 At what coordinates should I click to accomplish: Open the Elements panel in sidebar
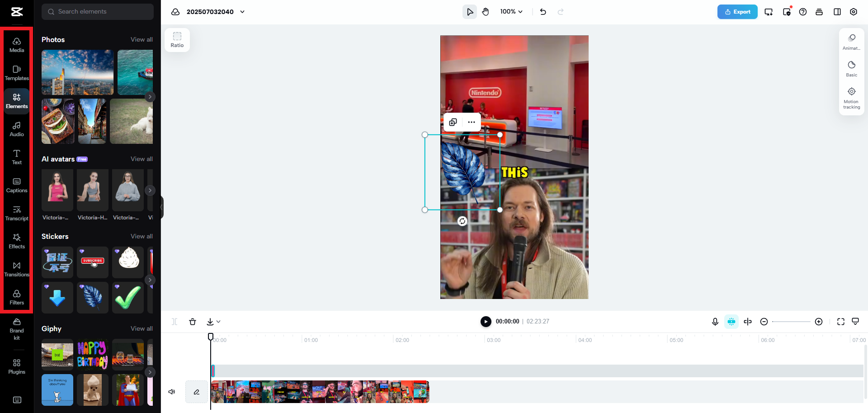point(16,100)
